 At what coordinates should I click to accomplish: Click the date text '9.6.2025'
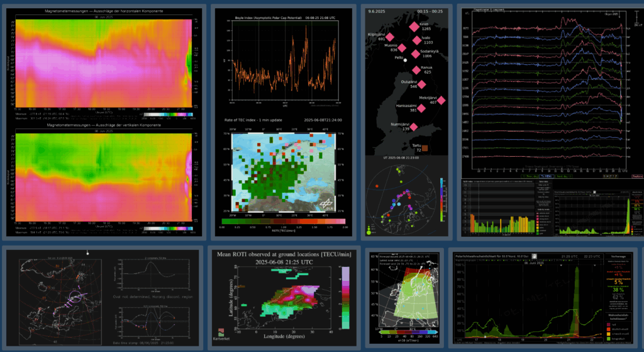point(377,11)
